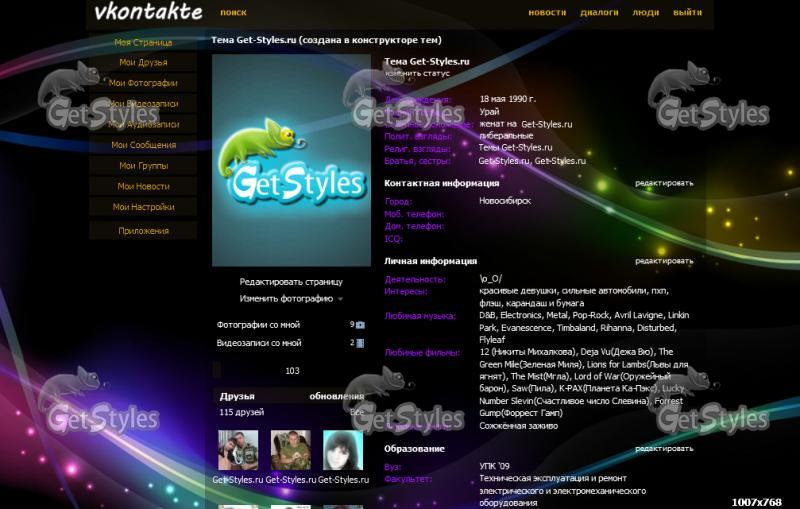Open Мои Группы from the left menu

click(143, 166)
